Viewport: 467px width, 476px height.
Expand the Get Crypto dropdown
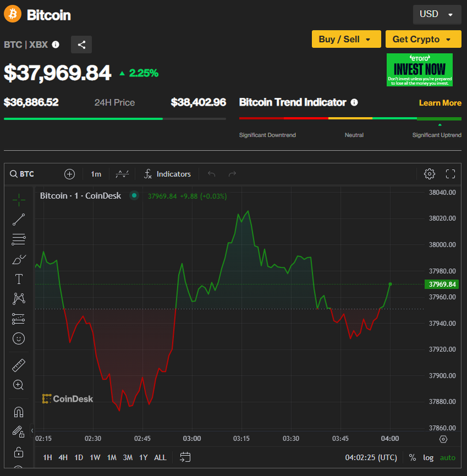coord(423,39)
